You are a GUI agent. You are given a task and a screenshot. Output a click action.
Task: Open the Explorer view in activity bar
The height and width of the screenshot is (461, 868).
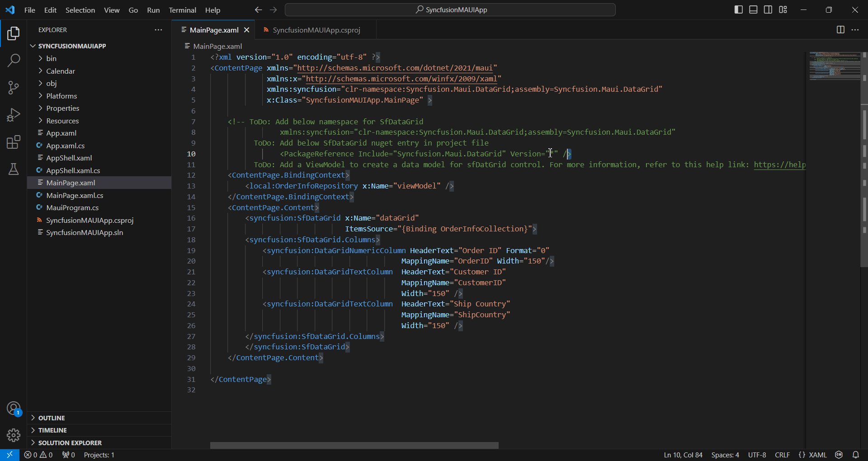[14, 33]
